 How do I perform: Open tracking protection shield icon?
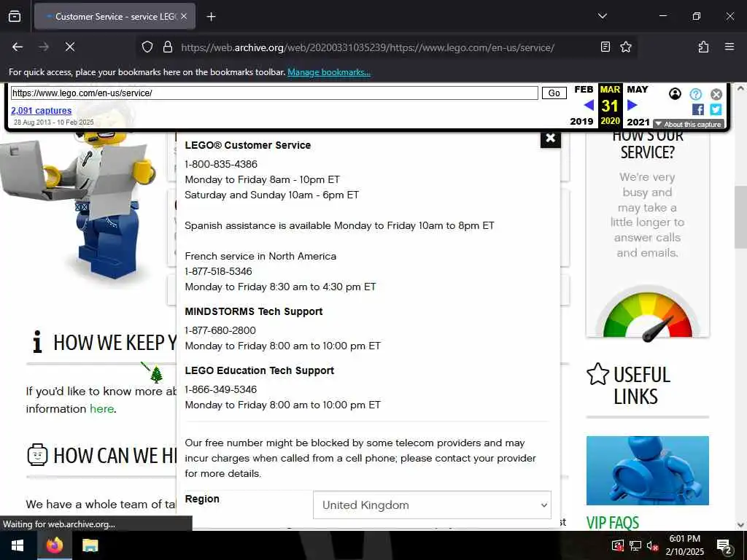click(147, 47)
